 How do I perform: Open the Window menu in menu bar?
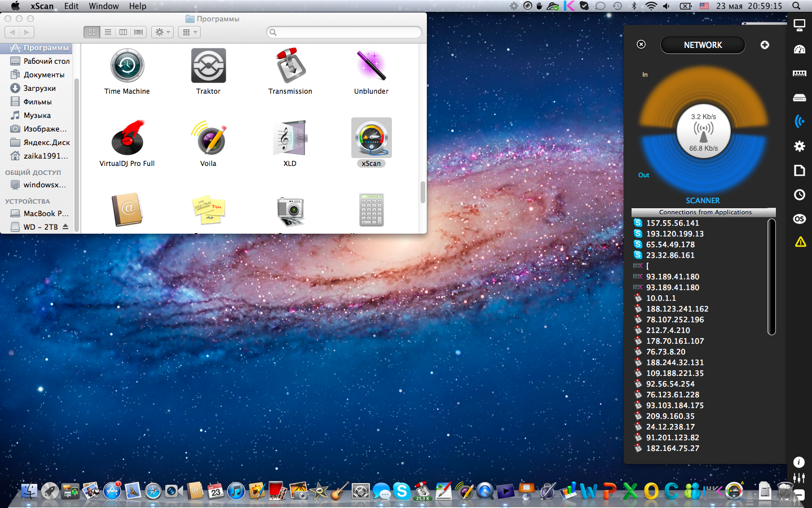click(104, 6)
